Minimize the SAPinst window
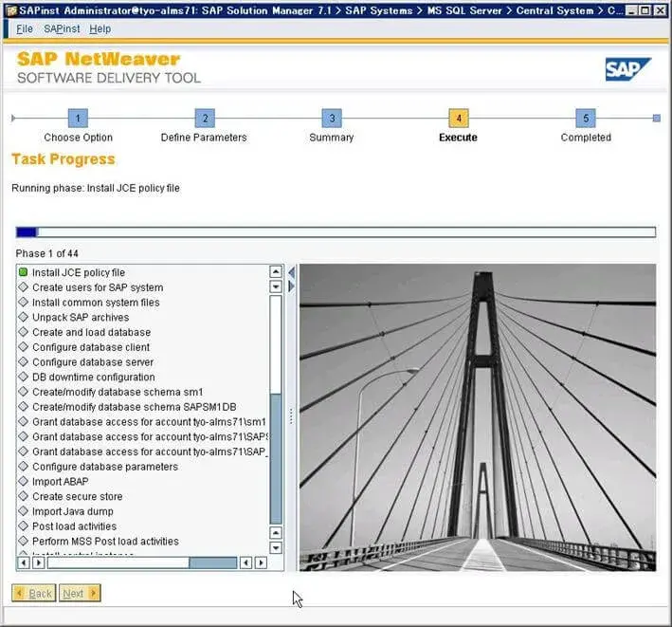The height and width of the screenshot is (627, 672). pos(631,10)
